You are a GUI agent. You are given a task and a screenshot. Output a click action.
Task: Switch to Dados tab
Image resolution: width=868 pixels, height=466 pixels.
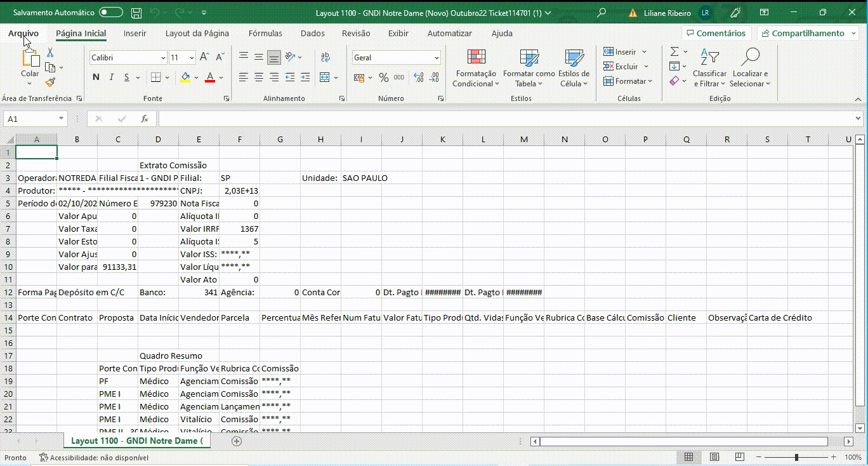tap(312, 33)
